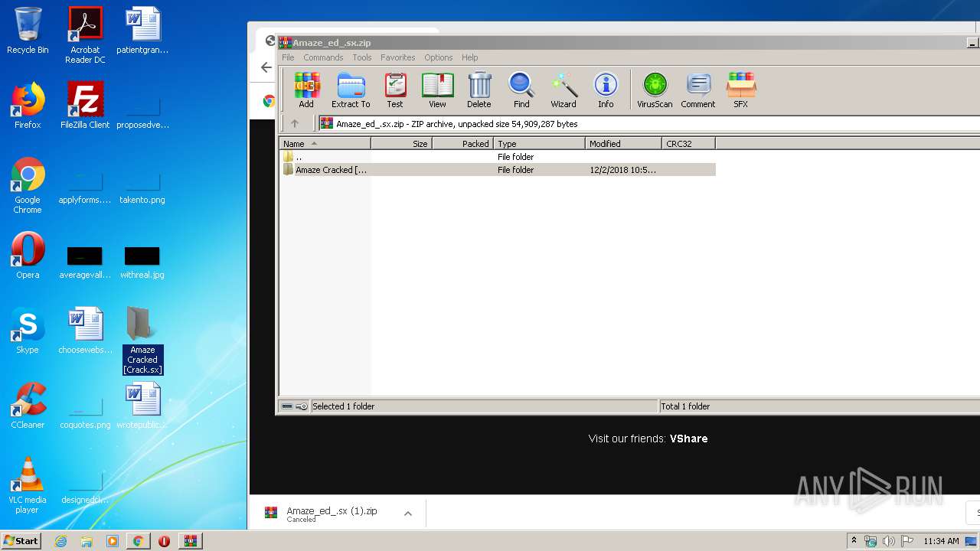Screen dimensions: 980x551
Task: Open the Comment tool
Action: pos(698,90)
